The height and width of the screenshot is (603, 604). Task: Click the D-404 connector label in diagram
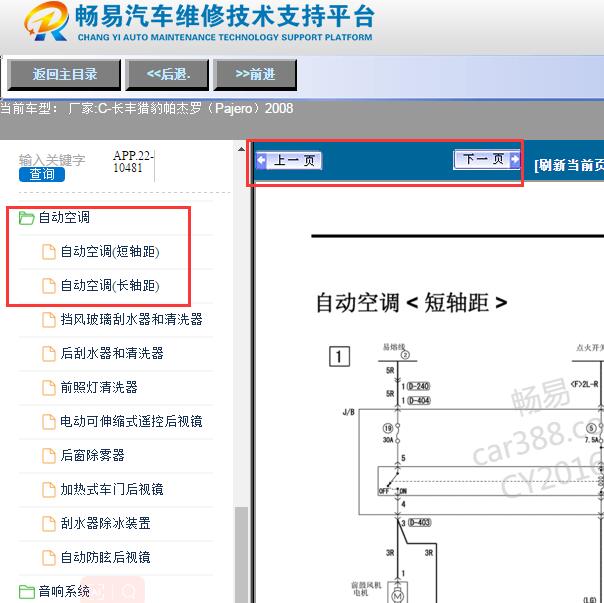(418, 401)
